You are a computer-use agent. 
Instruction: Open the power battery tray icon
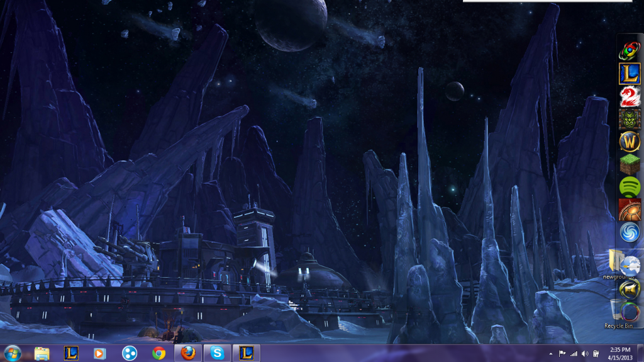596,354
